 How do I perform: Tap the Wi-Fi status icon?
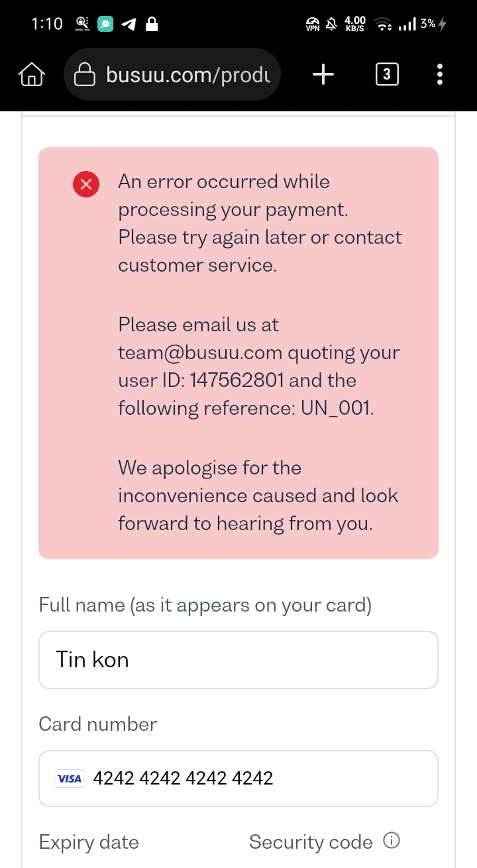coord(384,25)
